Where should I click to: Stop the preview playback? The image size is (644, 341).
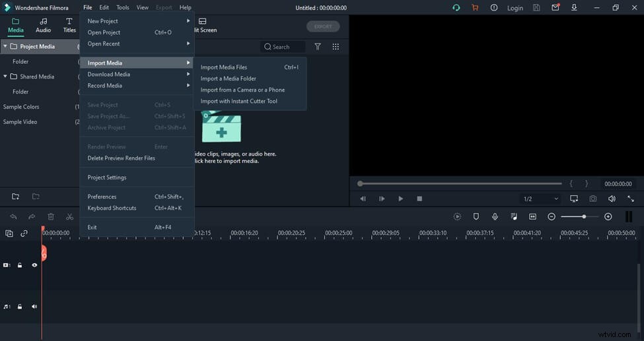(x=419, y=199)
